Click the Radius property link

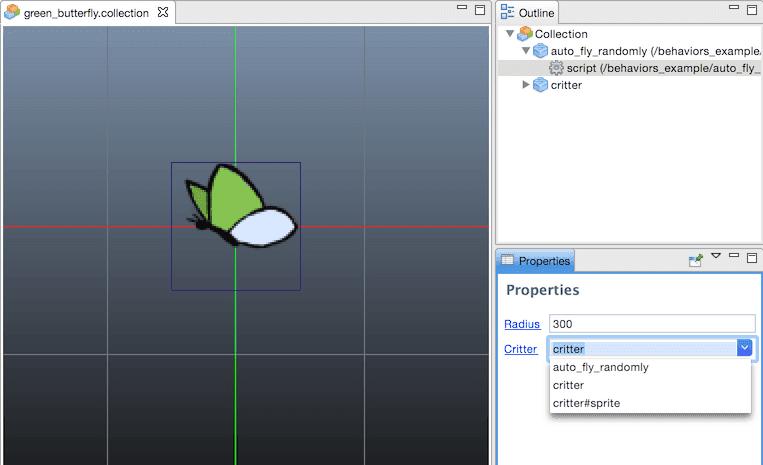521,324
